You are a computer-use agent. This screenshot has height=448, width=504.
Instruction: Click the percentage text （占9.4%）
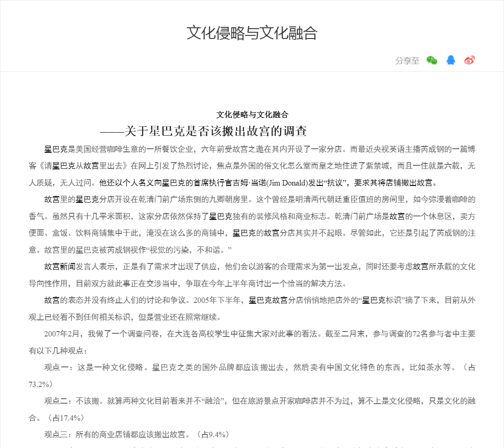click(212, 435)
